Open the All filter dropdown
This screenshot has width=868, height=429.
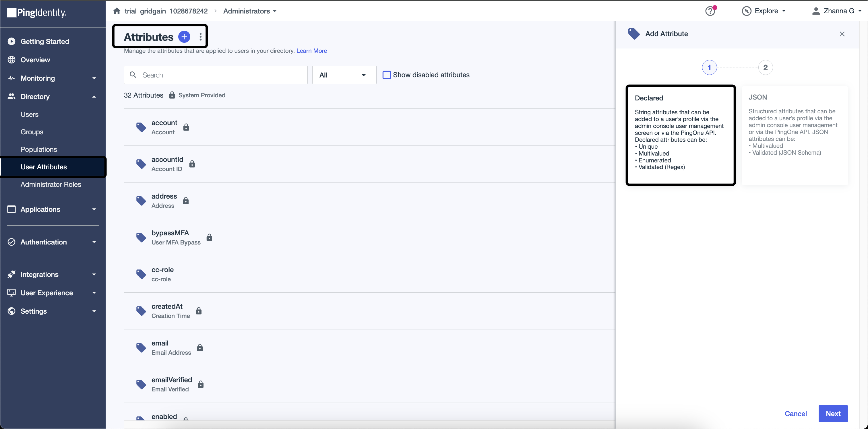click(x=344, y=75)
